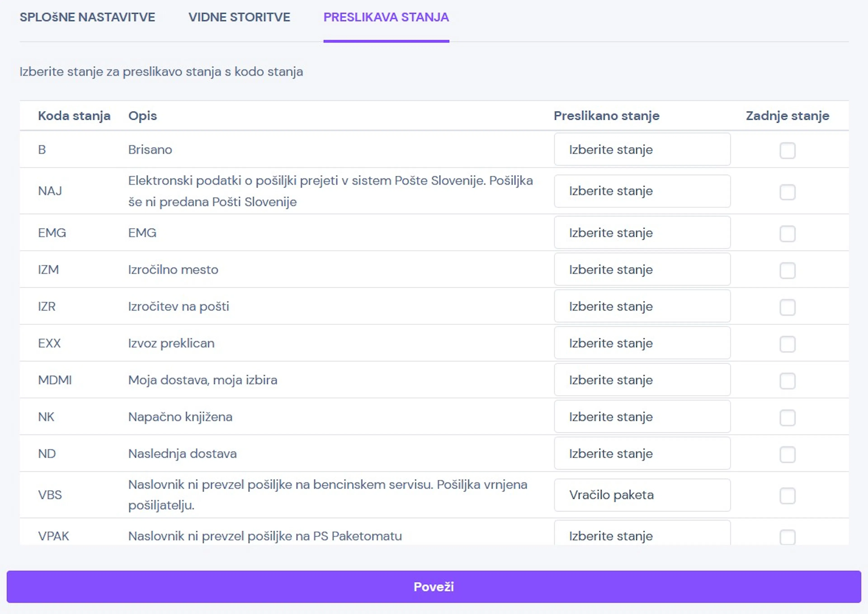Open the state dropdown for Napačno knjižena
868x614 pixels.
pyautogui.click(x=642, y=417)
